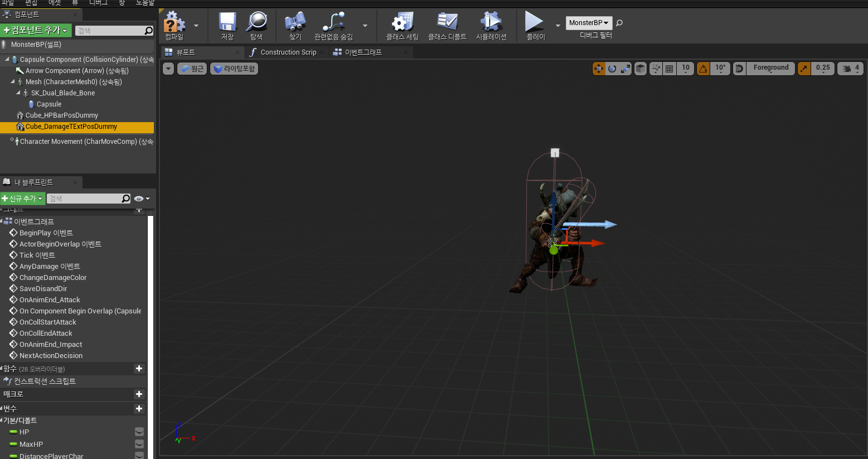The height and width of the screenshot is (459, 868).
Task: Select the 내 블루프린트 panel tab
Action: pyautogui.click(x=41, y=182)
